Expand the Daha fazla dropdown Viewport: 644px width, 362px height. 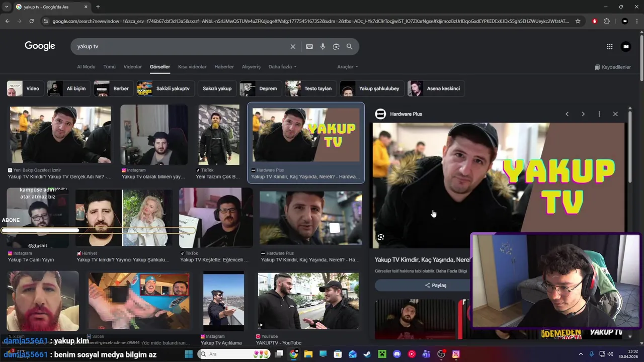tap(282, 66)
